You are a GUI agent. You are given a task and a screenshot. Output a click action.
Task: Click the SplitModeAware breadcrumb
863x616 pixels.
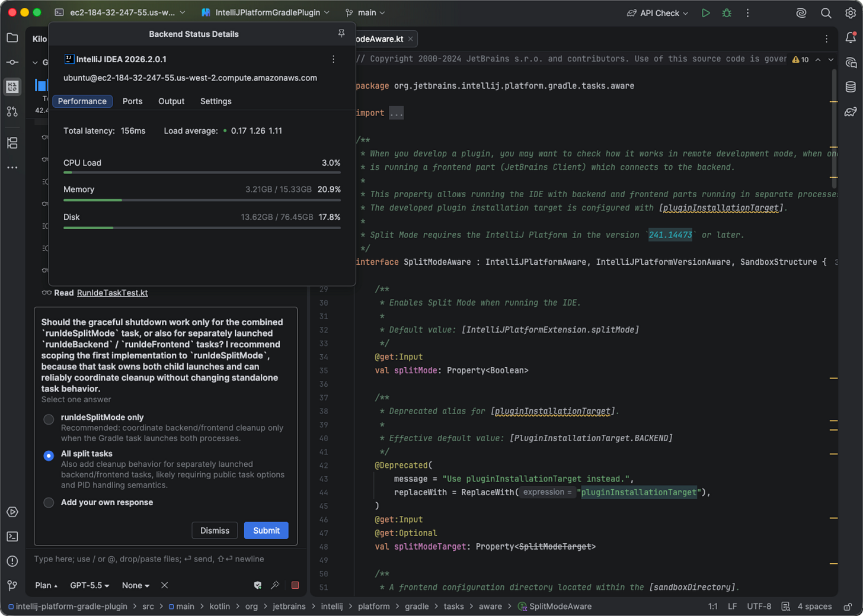coord(555,607)
